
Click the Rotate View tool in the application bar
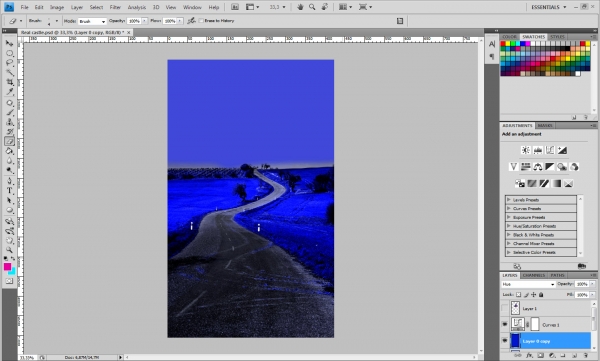pyautogui.click(x=324, y=7)
